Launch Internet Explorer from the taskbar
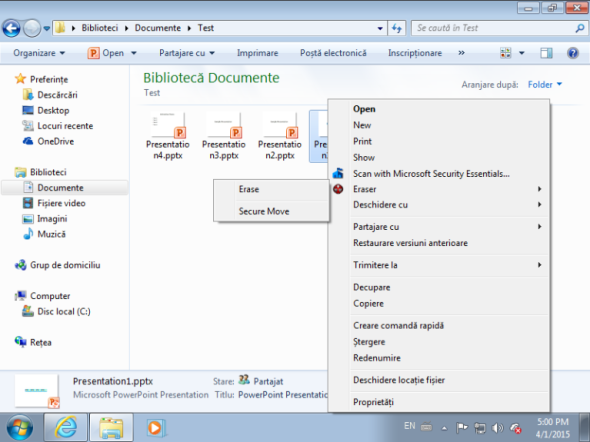Screen dimensions: 590x442 66,428
